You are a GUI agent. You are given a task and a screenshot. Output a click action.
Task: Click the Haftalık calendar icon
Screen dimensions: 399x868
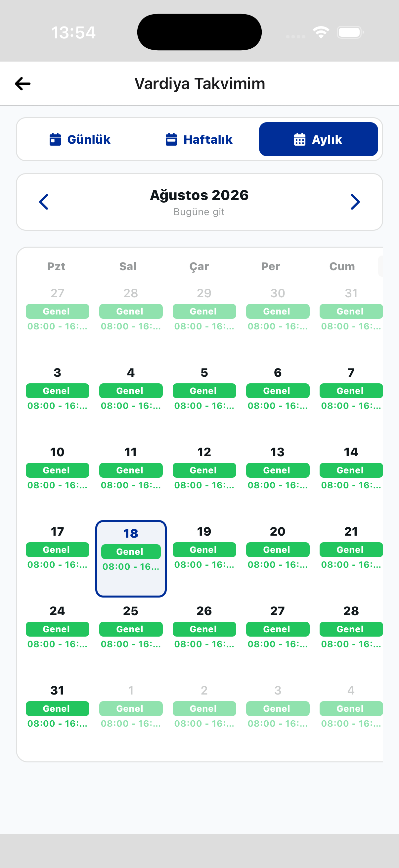[x=171, y=139]
